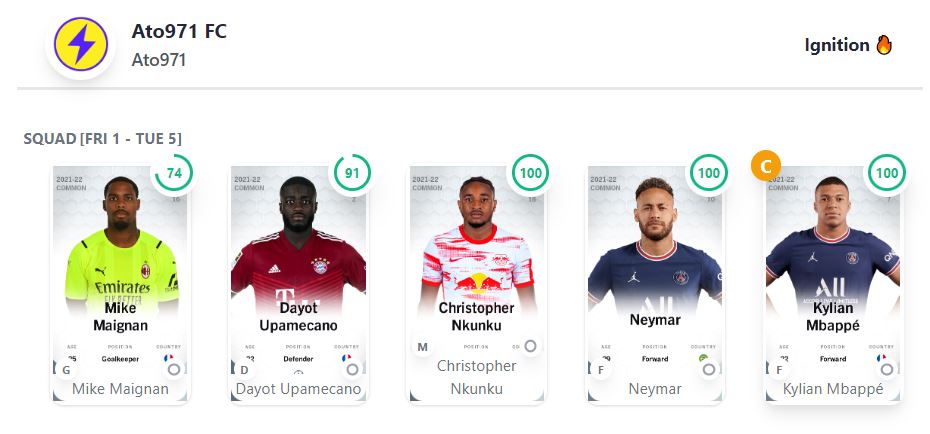
Task: Toggle the circle indicator on Upamecano's card
Action: pos(352,369)
